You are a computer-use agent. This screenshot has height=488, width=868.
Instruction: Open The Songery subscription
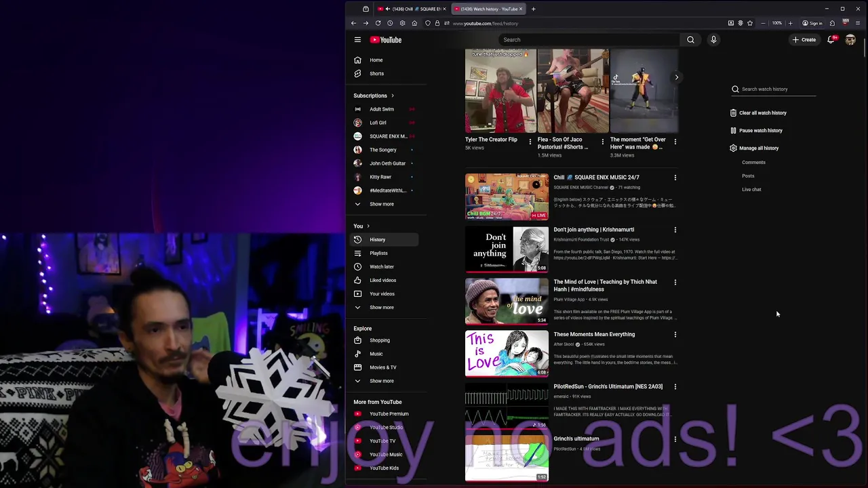384,150
